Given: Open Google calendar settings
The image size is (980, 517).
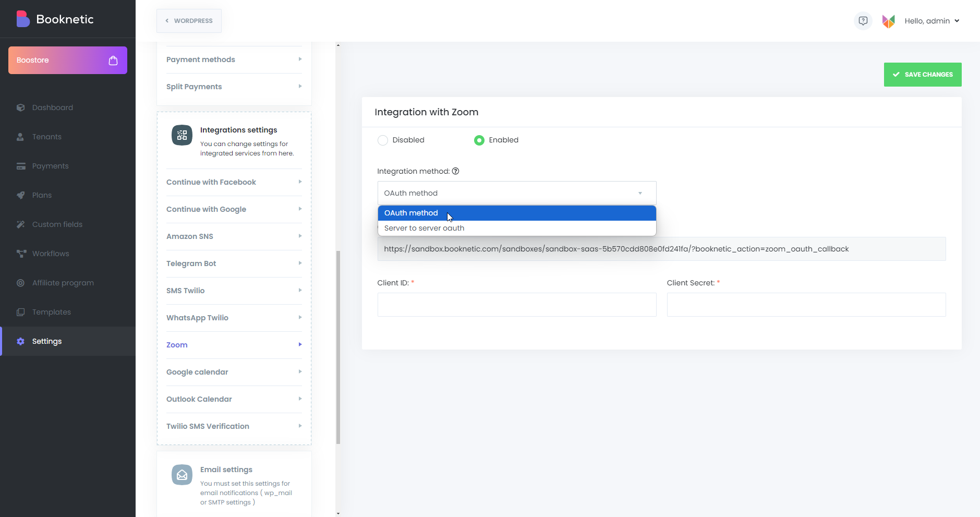Looking at the screenshot, I should 234,372.
